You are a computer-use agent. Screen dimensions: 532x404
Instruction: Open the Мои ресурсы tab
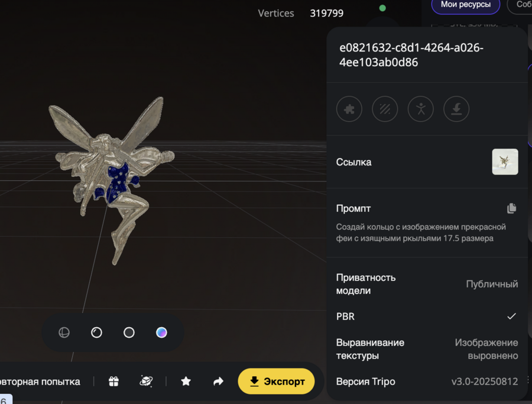point(466,5)
